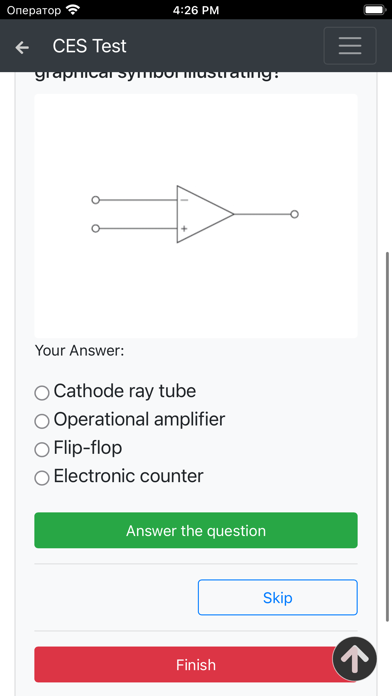Tap the scroll-to-top arrow button
Image resolution: width=392 pixels, height=696 pixels.
click(x=354, y=659)
